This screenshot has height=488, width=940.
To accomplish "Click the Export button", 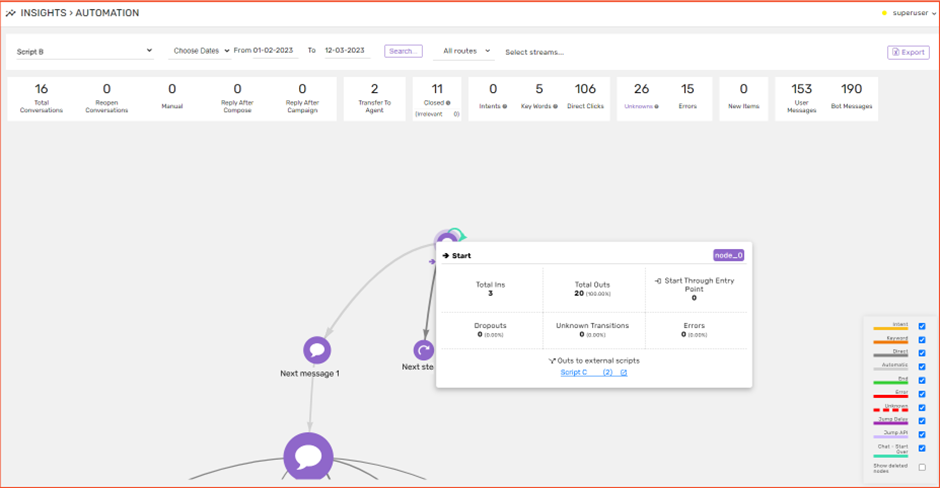I will coord(908,52).
